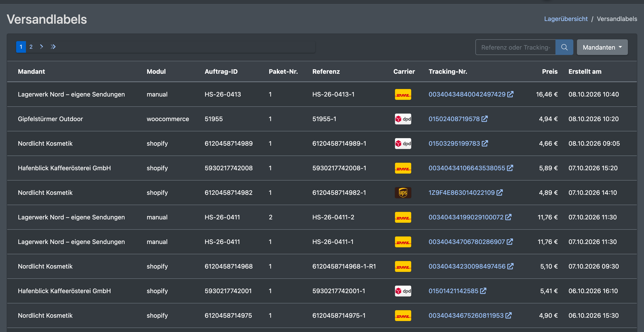Click DHL logo in 6120458714975-1 row
The height and width of the screenshot is (332, 644).
(403, 315)
